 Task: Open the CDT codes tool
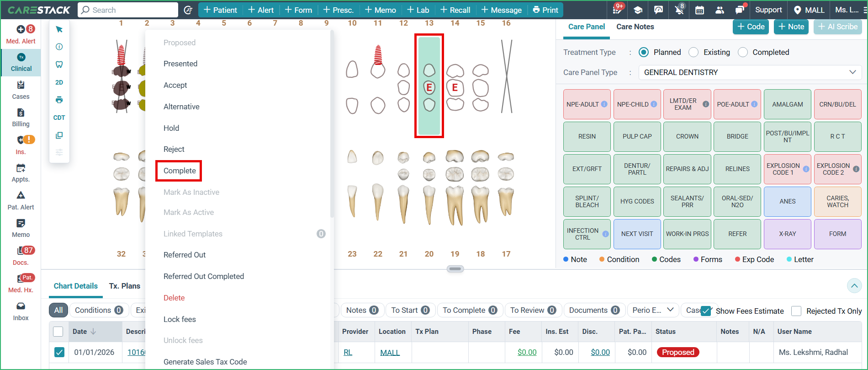tap(59, 118)
